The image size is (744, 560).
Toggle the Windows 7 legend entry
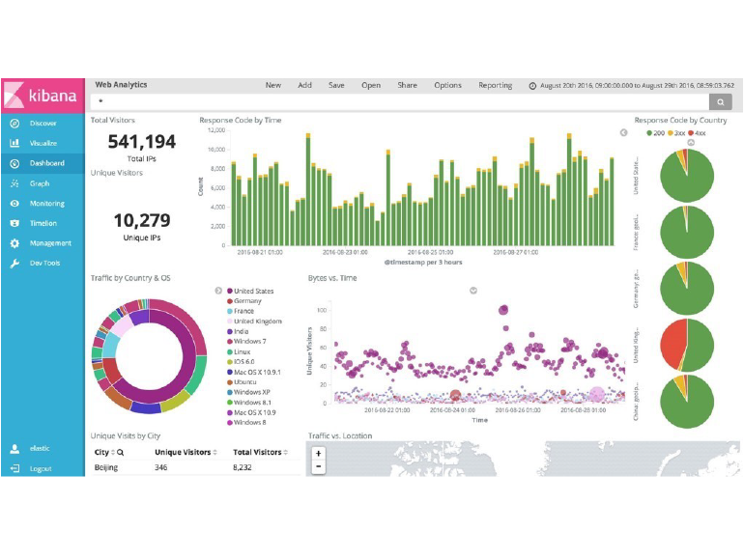coord(246,342)
